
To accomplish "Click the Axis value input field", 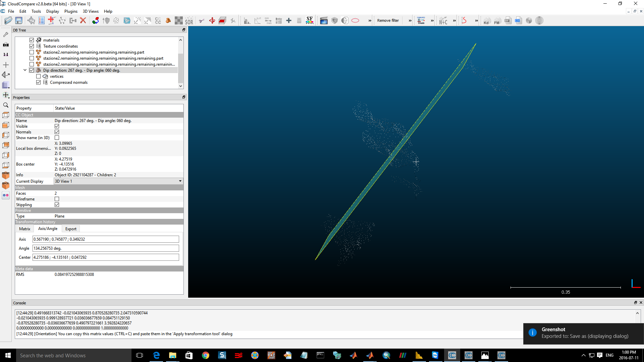I will (x=106, y=239).
